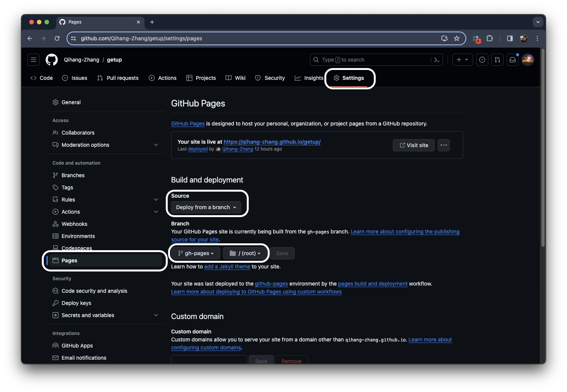Screen dimensions: 567x392
Task: Click the Type / to search field
Action: (371, 60)
